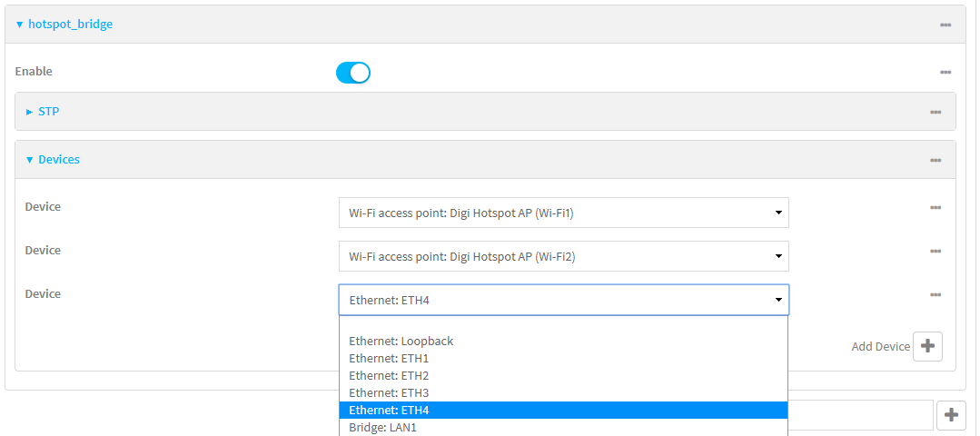Open STP section ellipsis menu
The width and height of the screenshot is (980, 436).
coord(935,113)
